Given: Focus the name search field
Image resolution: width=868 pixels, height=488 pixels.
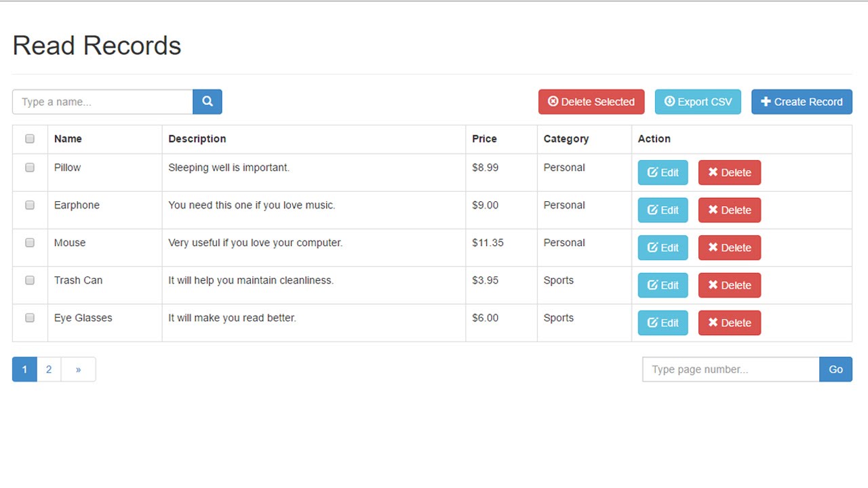Looking at the screenshot, I should (102, 102).
